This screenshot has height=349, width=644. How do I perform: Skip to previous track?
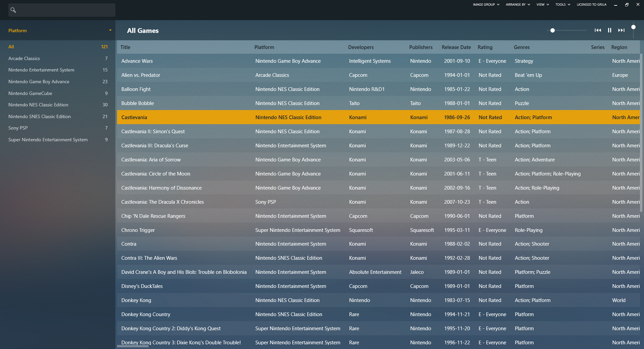598,30
